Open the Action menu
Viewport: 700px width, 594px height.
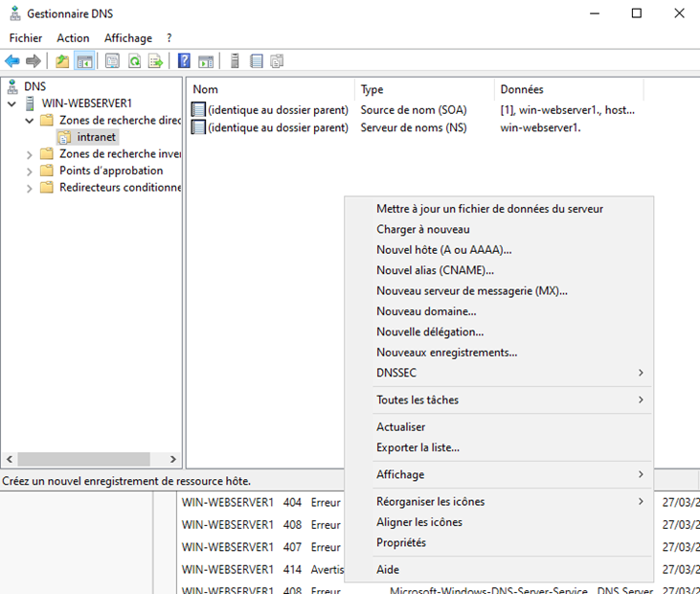73,38
